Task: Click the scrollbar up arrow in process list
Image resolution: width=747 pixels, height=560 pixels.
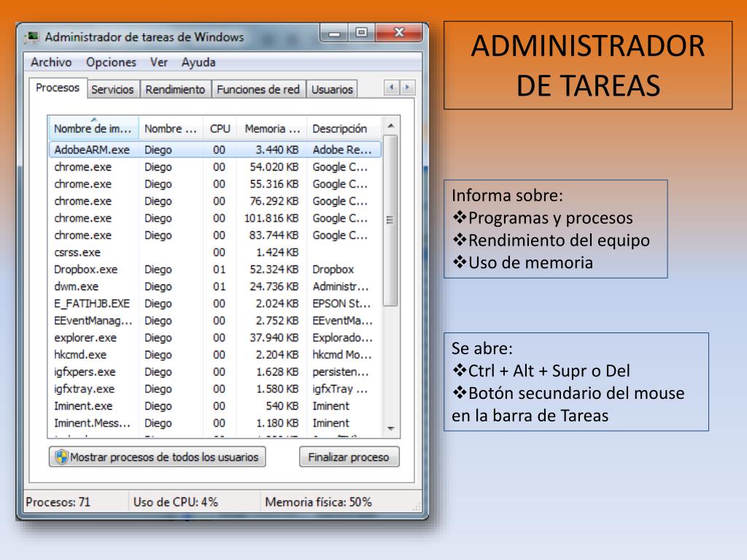Action: (391, 126)
